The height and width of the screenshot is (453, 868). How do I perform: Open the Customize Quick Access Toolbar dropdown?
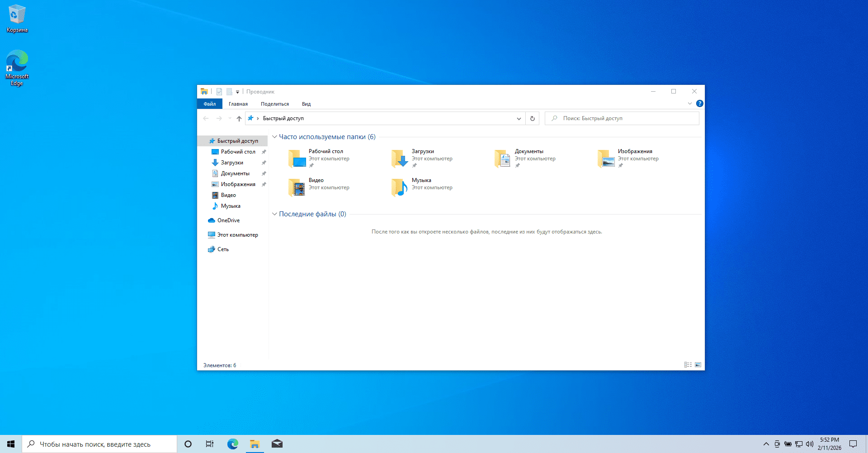click(238, 92)
